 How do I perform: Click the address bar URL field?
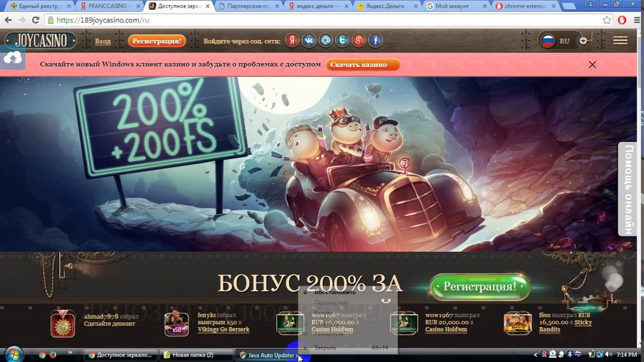[x=322, y=20]
